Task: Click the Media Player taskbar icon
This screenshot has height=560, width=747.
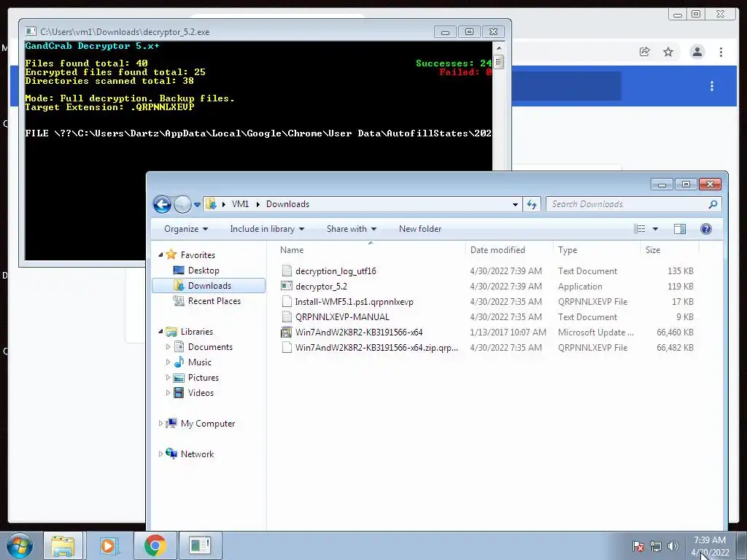Action: coord(109,545)
